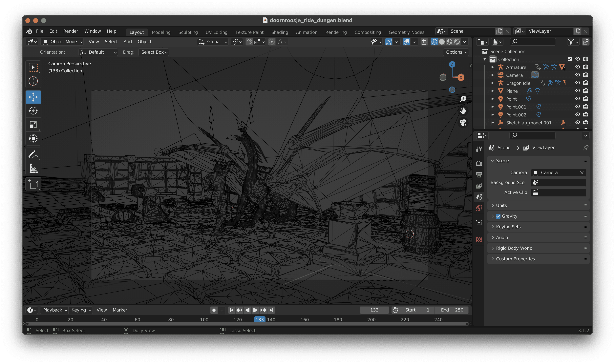Hide the Dragon Idle object in viewport
Image resolution: width=615 pixels, height=364 pixels.
(x=578, y=83)
